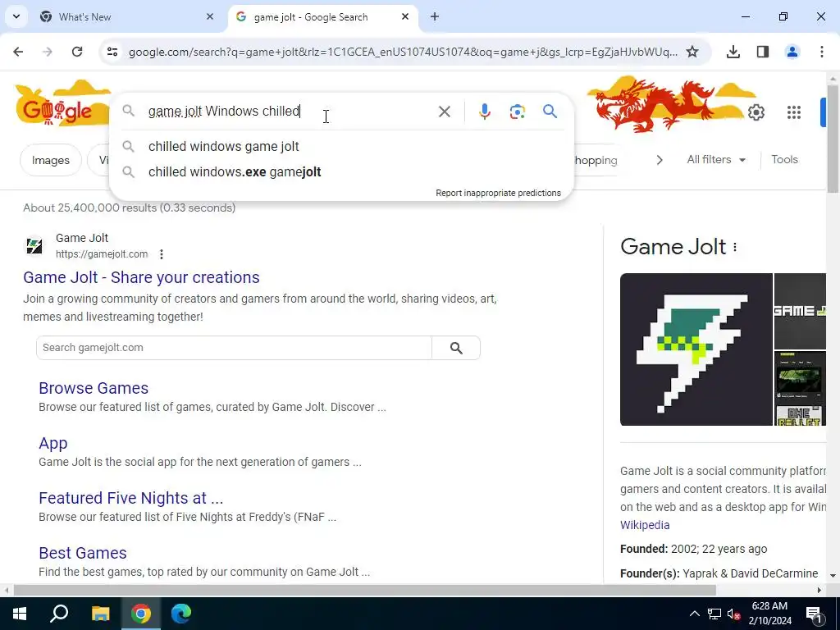Click the Chrome taskbar icon
840x630 pixels.
tap(141, 614)
